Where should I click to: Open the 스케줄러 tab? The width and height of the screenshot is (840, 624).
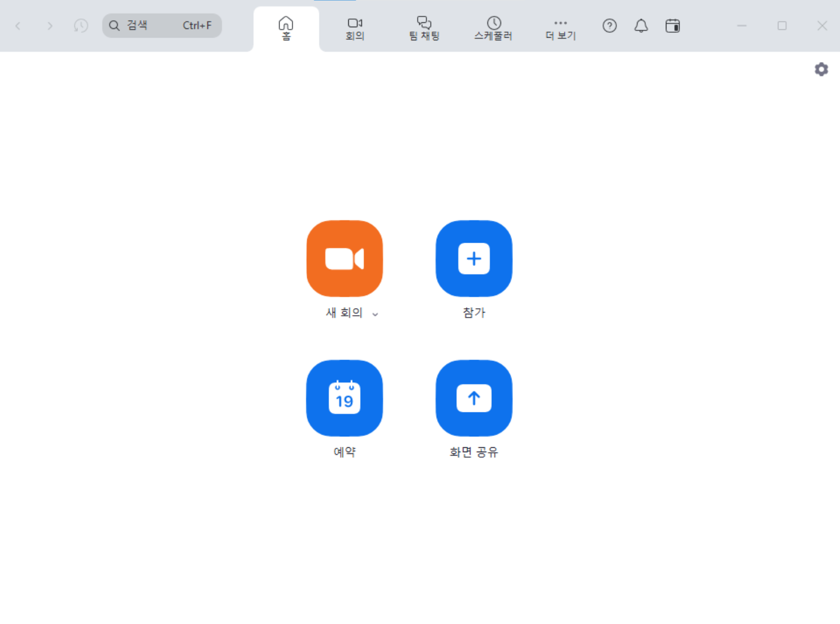tap(493, 29)
